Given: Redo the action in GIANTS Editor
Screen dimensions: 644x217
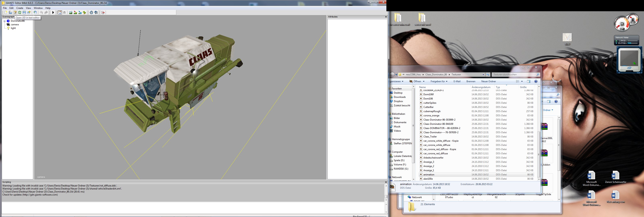Looking at the screenshot, I should pyautogui.click(x=46, y=12).
